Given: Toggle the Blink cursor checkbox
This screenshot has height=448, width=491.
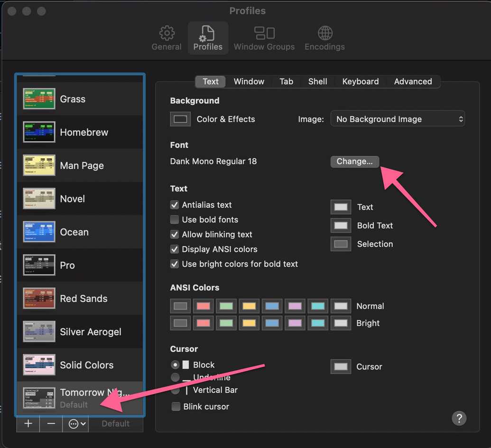Looking at the screenshot, I should [176, 406].
